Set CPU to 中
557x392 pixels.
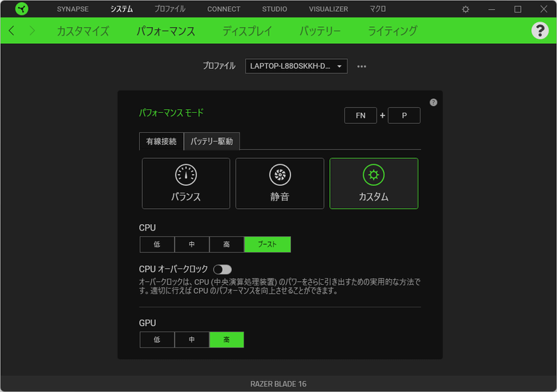[192, 244]
